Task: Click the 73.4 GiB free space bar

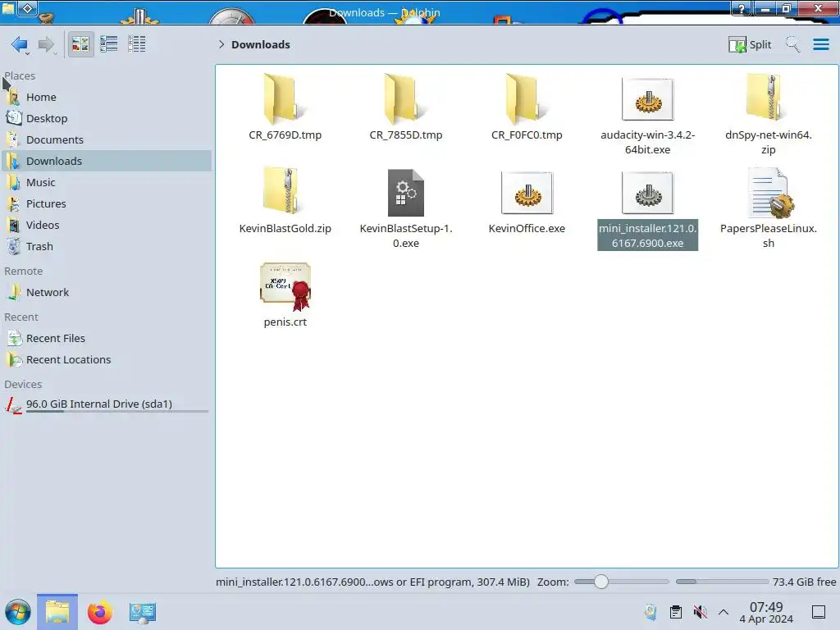Action: [722, 582]
